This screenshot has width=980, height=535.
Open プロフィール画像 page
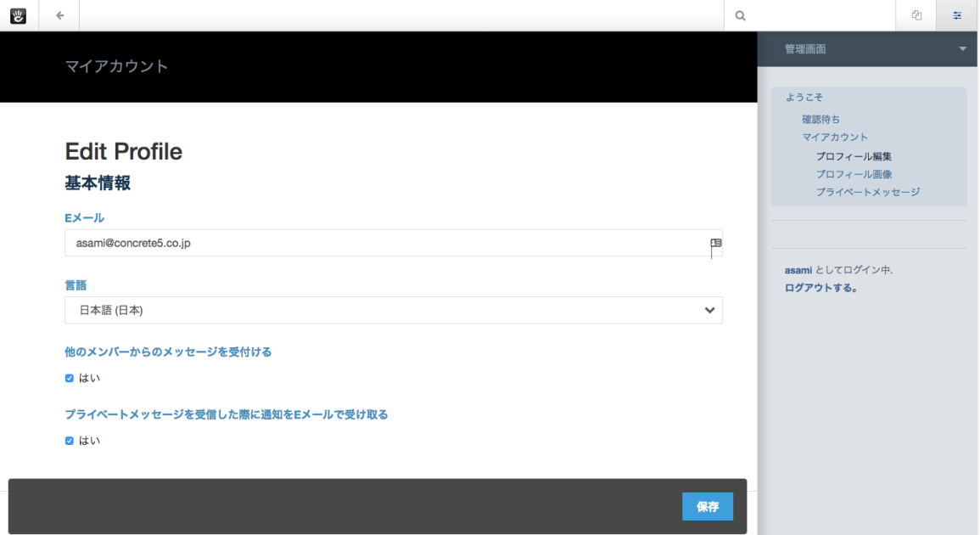(854, 174)
